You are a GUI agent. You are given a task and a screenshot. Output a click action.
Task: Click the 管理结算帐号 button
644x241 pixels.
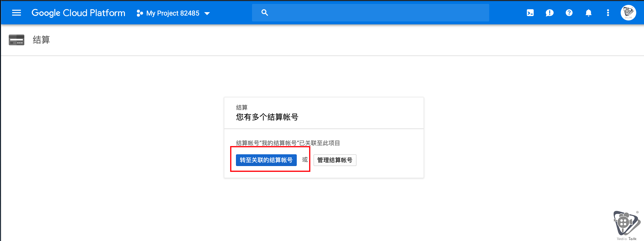click(335, 160)
